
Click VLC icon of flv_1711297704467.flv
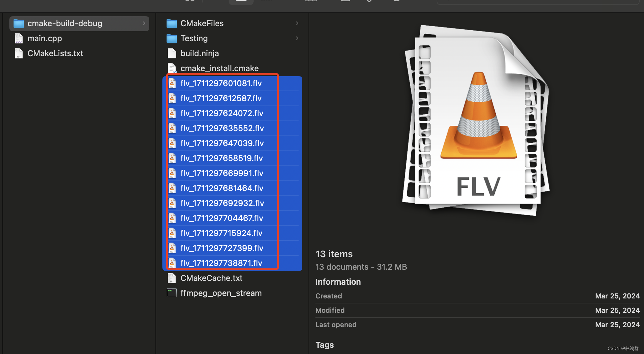pyautogui.click(x=172, y=218)
